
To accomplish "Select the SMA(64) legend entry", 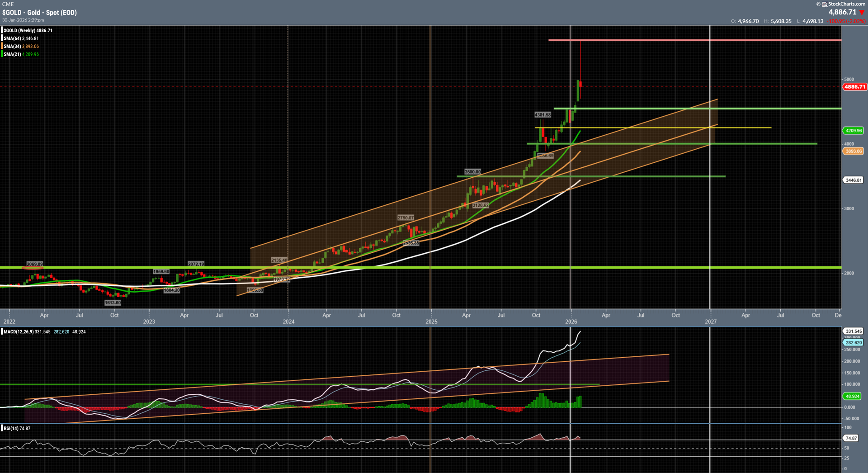I will pos(21,38).
